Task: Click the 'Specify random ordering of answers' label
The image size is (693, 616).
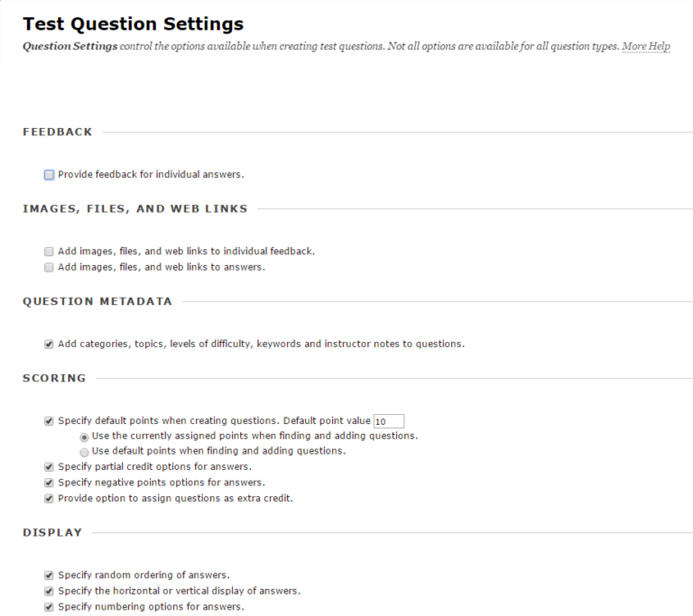Action: tap(144, 575)
